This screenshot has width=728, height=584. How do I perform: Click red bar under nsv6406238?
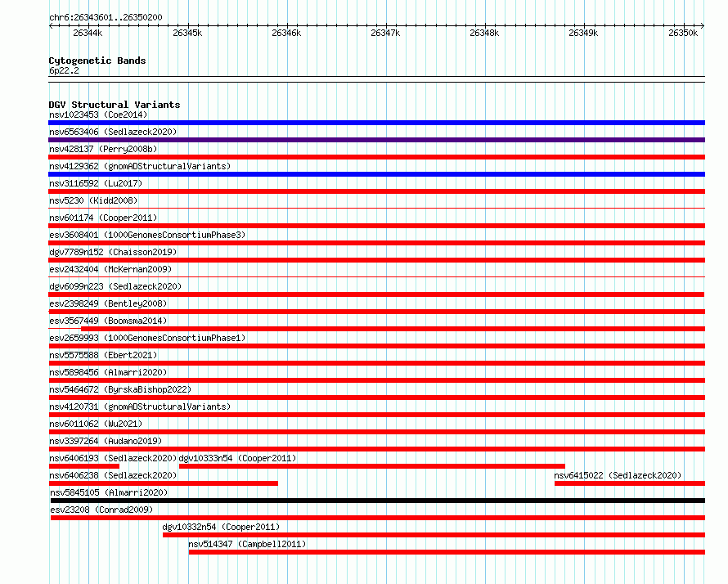[164, 483]
